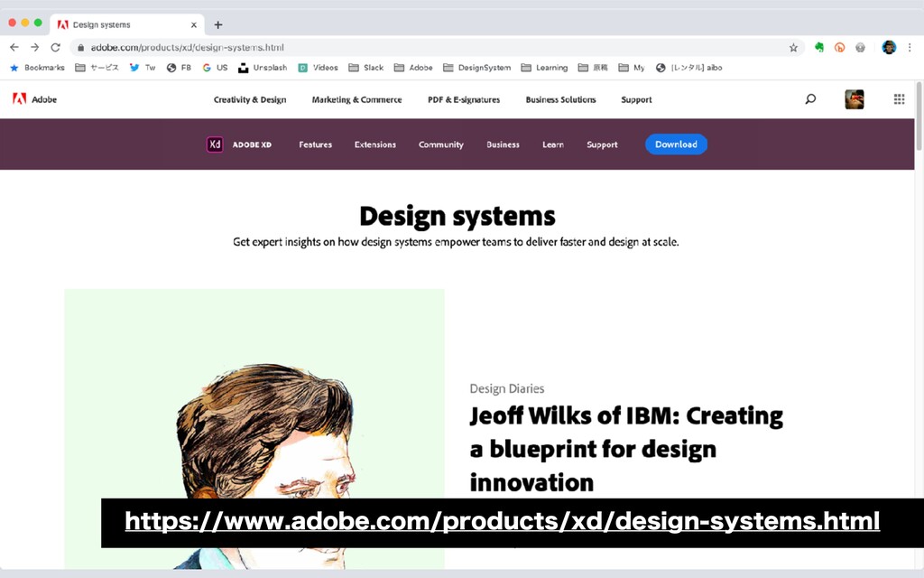This screenshot has width=924, height=578.
Task: Click the blue Download button
Action: pos(676,144)
